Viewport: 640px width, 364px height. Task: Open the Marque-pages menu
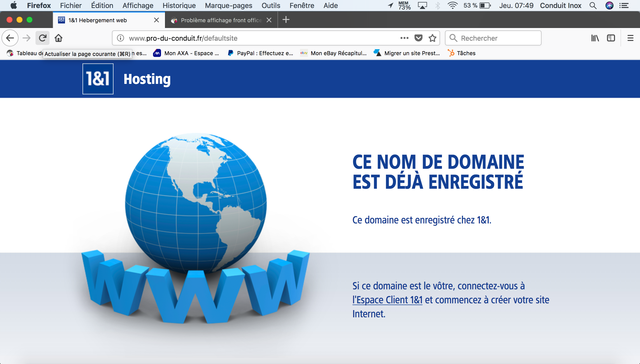click(x=228, y=5)
